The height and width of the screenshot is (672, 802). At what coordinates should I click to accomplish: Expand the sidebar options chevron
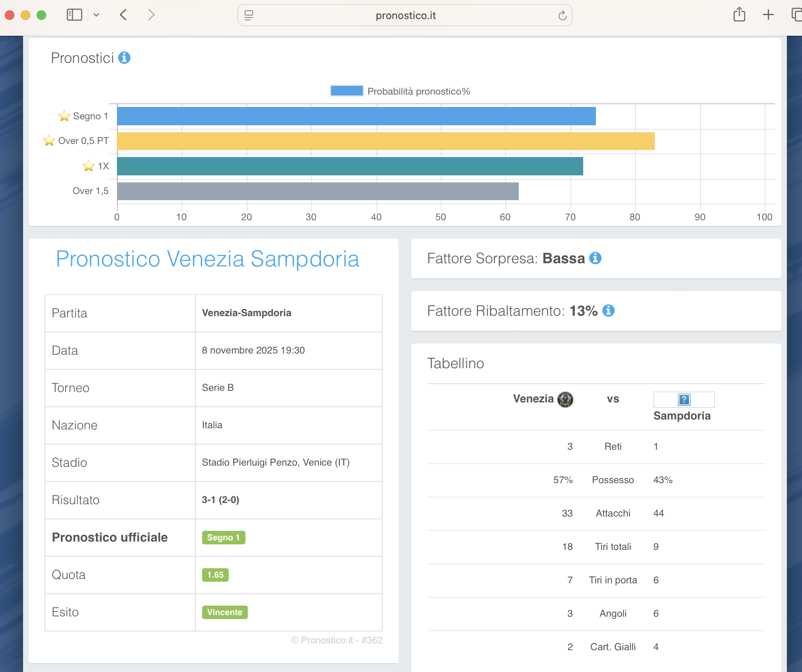[x=96, y=15]
